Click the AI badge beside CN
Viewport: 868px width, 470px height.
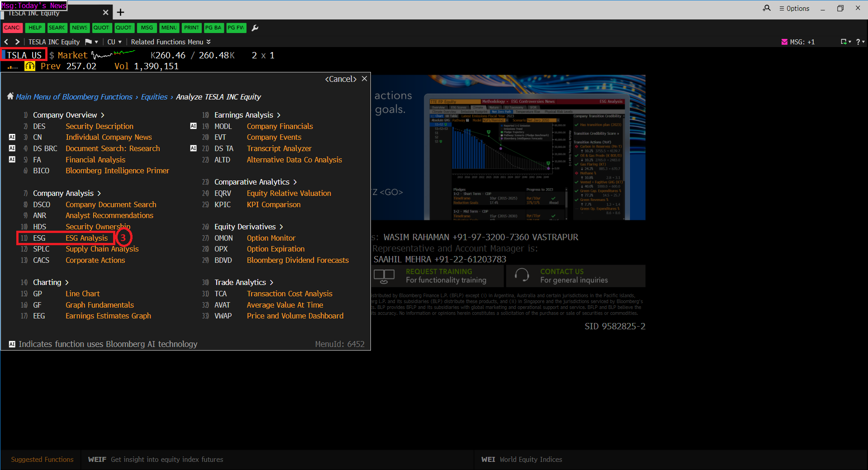pos(12,137)
